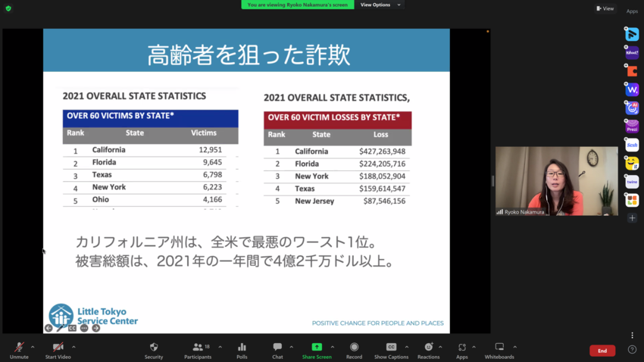Image resolution: width=644 pixels, height=362 pixels.
Task: Toggle Show Captions
Action: tap(391, 351)
